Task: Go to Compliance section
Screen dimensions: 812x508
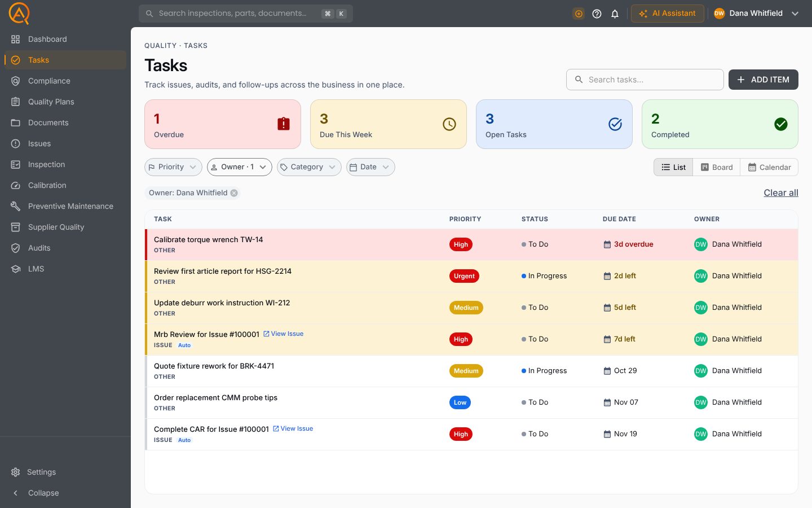Action: [65, 81]
